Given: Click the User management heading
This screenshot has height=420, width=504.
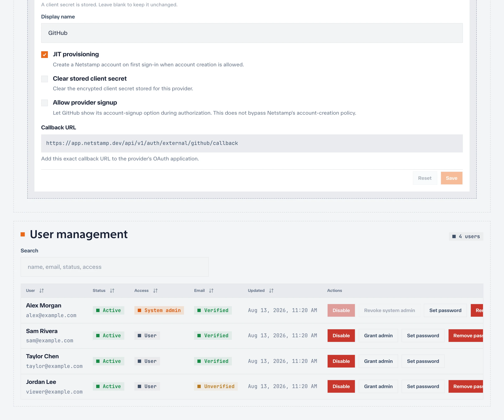Looking at the screenshot, I should coord(79,234).
